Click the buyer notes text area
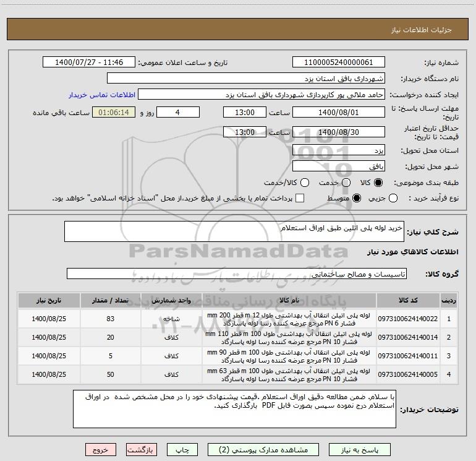 (x=234, y=409)
